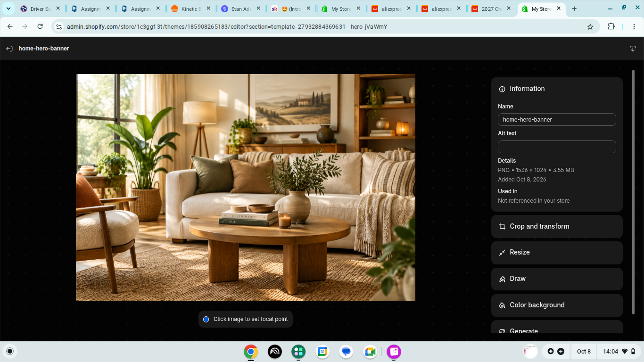Switch to the Kinetic B tab

tap(191, 9)
